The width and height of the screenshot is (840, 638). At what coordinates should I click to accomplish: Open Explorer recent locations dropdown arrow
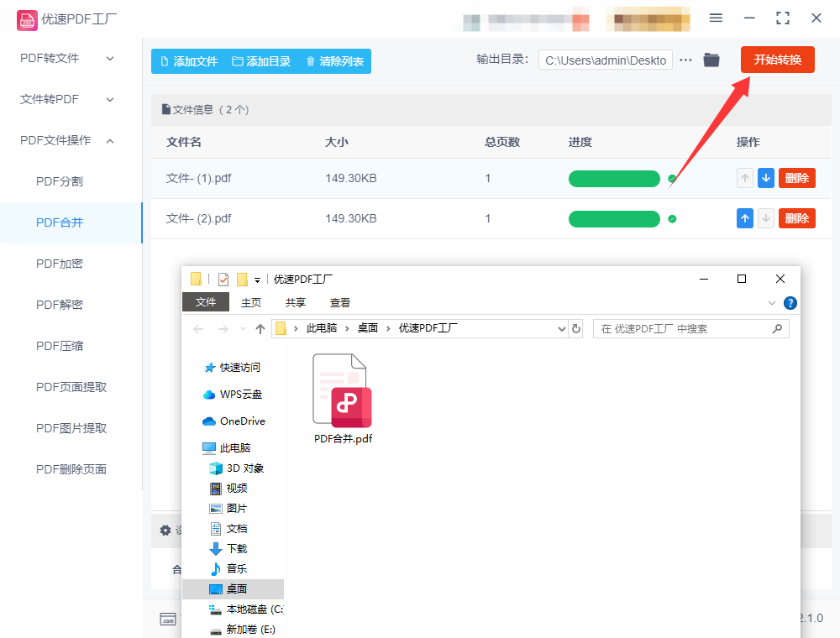[x=243, y=328]
